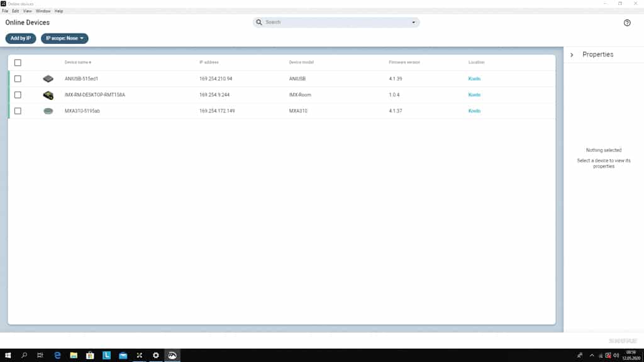Click the taskbar clock and date
644x362 pixels.
(x=631, y=356)
